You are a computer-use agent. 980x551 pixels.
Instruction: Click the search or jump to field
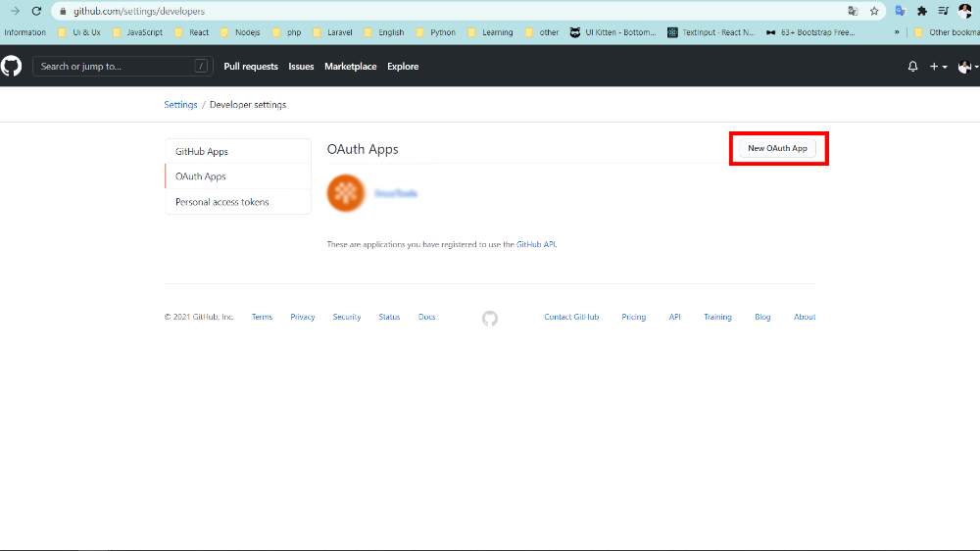click(122, 67)
